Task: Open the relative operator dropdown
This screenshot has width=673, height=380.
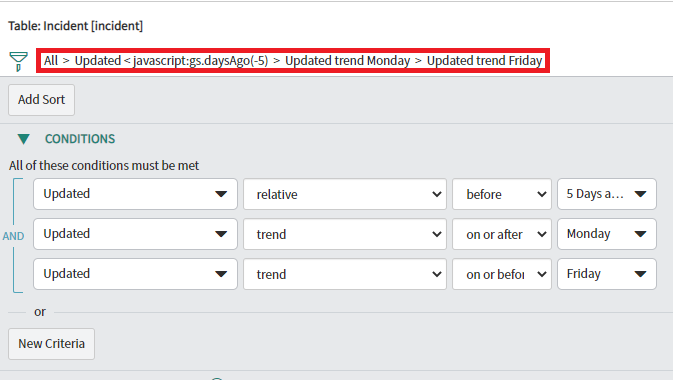Action: click(345, 194)
